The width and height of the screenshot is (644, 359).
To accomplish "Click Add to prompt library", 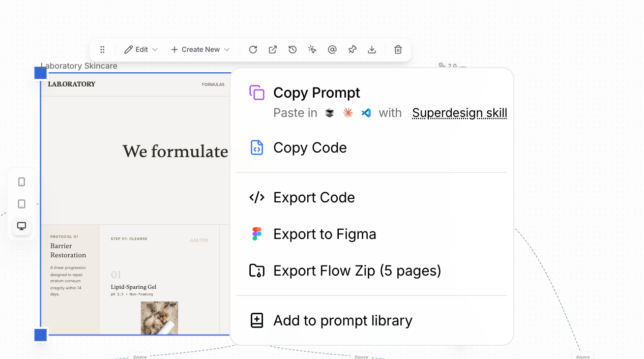I will 342,320.
